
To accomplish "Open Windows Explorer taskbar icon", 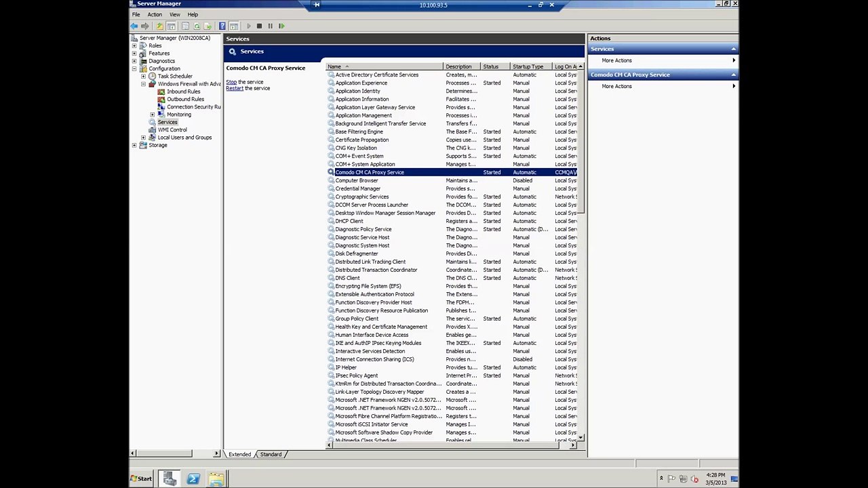I will [x=216, y=479].
